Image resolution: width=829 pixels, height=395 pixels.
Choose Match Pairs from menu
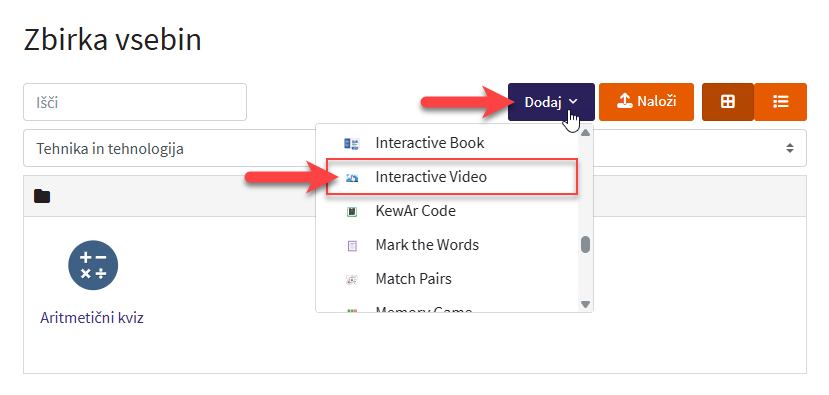click(x=447, y=279)
